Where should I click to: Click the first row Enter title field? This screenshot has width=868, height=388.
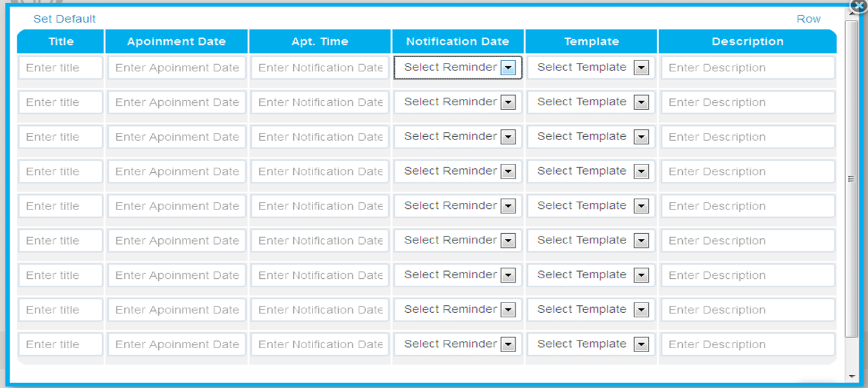pos(60,67)
